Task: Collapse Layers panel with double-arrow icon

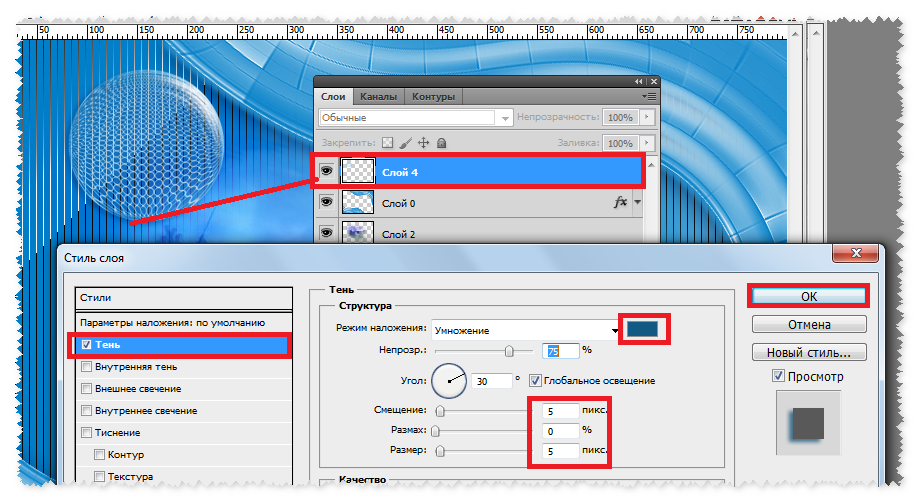Action: 638,82
